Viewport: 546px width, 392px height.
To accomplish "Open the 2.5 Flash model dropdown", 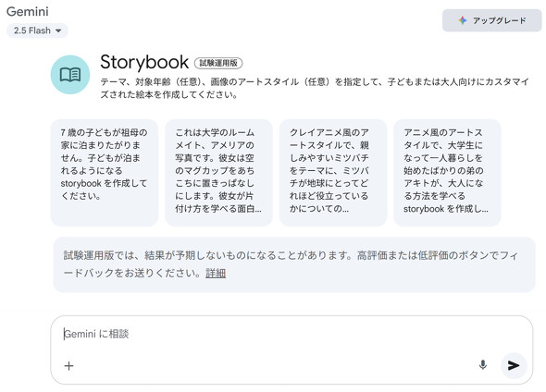I will (x=37, y=31).
